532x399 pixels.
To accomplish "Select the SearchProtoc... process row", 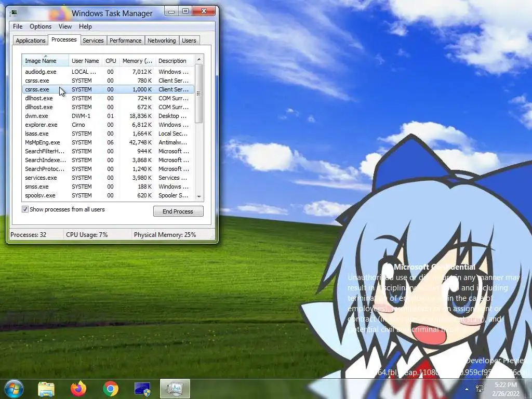I will (108, 169).
